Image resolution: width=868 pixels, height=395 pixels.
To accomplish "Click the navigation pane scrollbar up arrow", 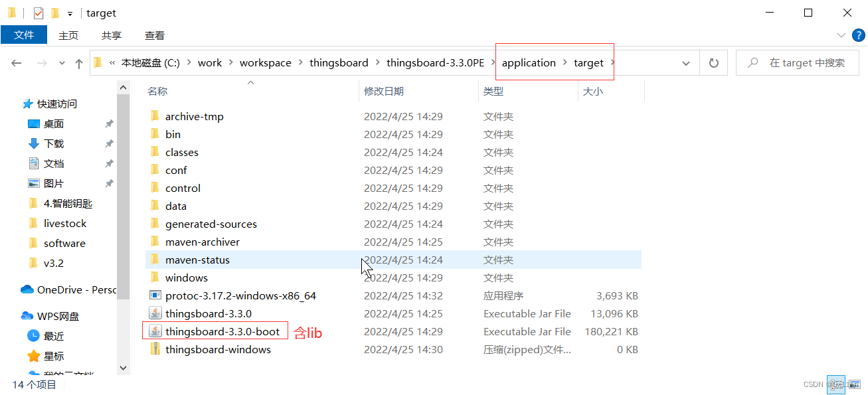I will click(x=123, y=87).
